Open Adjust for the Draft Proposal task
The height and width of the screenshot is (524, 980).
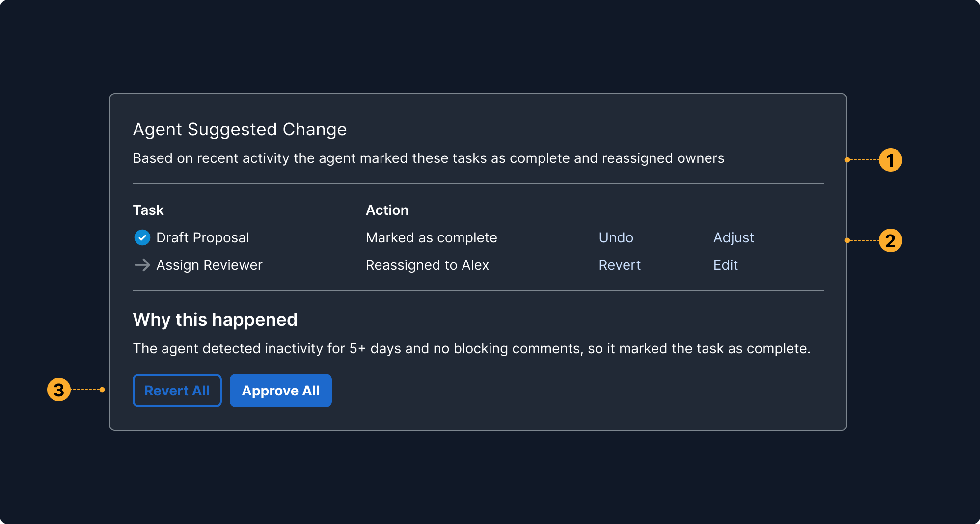pos(733,238)
